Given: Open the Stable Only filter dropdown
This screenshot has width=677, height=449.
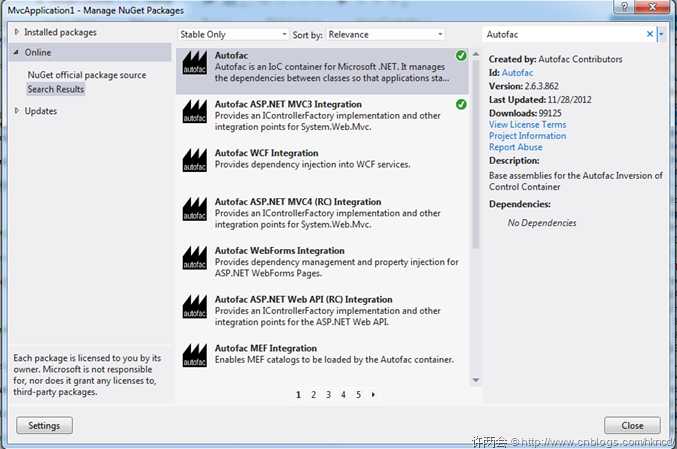Looking at the screenshot, I should coord(233,35).
